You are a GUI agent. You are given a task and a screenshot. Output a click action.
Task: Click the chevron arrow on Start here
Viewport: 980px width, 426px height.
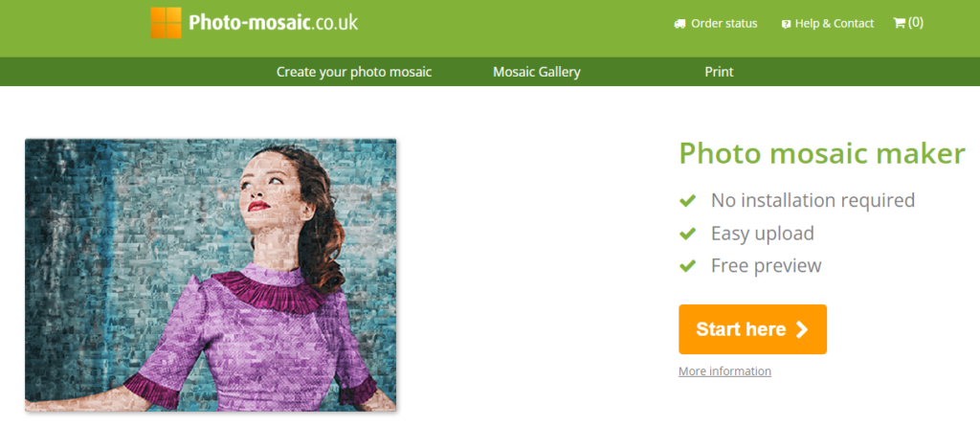coord(802,329)
